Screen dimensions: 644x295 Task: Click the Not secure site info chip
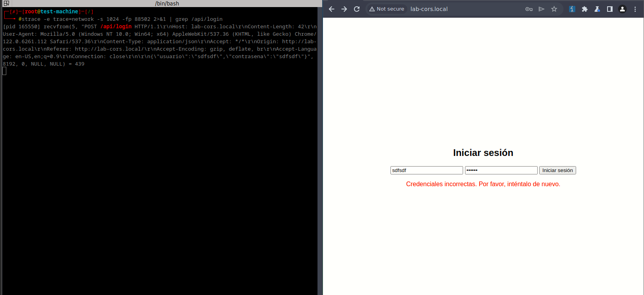tap(387, 9)
